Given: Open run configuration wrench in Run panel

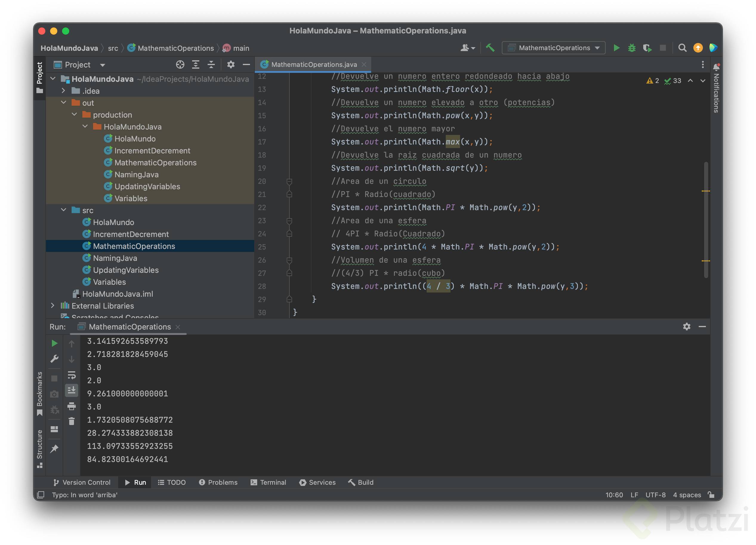Looking at the screenshot, I should 54,359.
